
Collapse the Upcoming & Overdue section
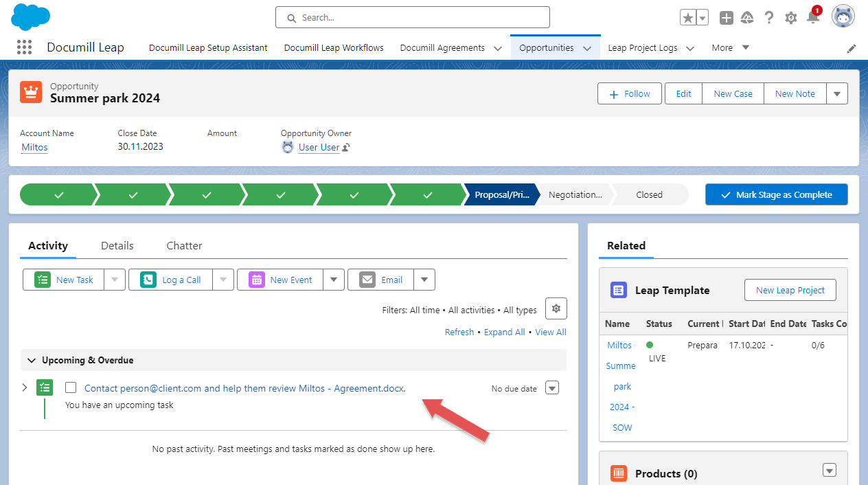pos(32,359)
